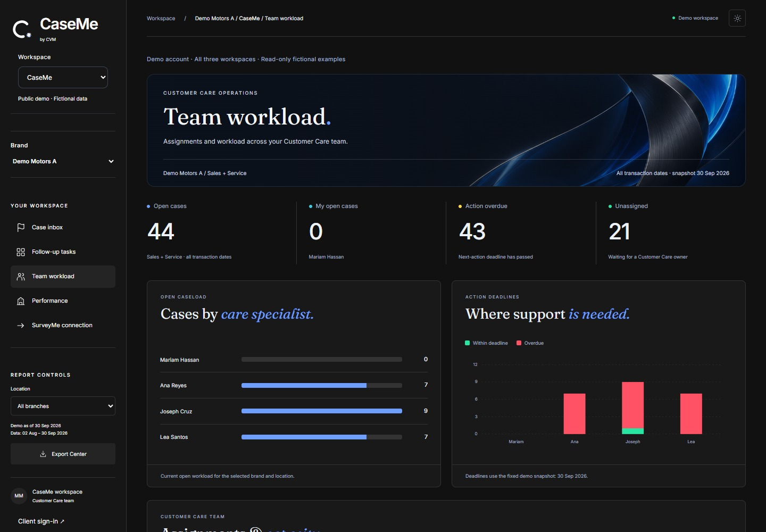Click the Action overdue count 43
Screen dimensions: 766x532
tap(472, 231)
